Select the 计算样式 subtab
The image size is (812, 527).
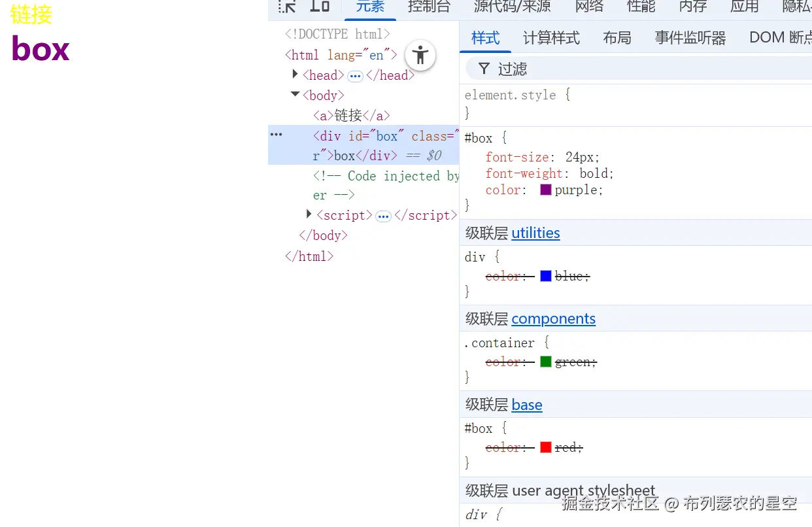click(x=551, y=38)
